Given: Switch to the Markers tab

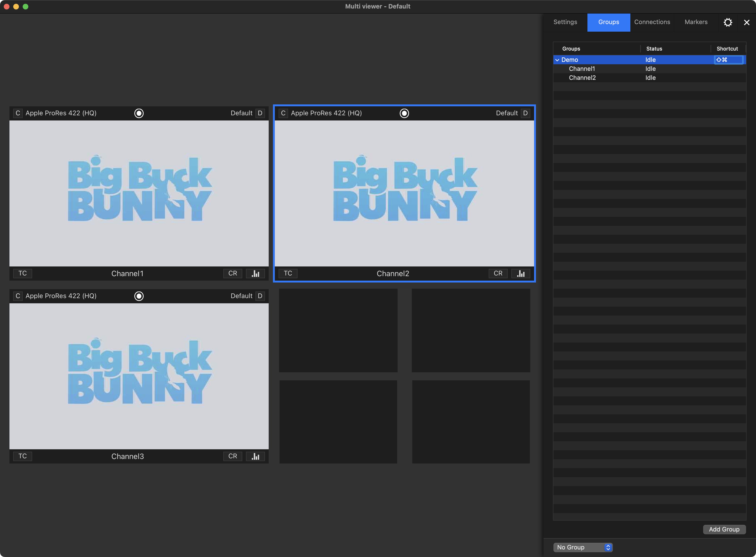Looking at the screenshot, I should pos(696,22).
